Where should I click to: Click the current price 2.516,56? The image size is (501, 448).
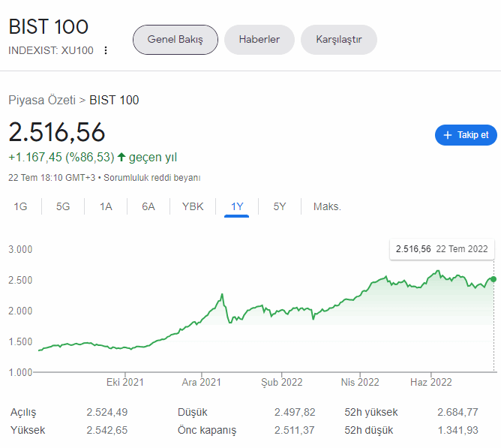[x=57, y=132]
